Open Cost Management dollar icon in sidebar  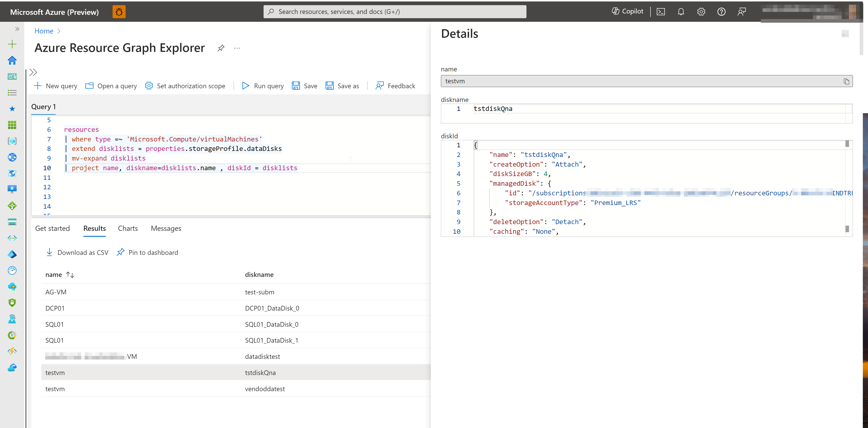pyautogui.click(x=12, y=335)
